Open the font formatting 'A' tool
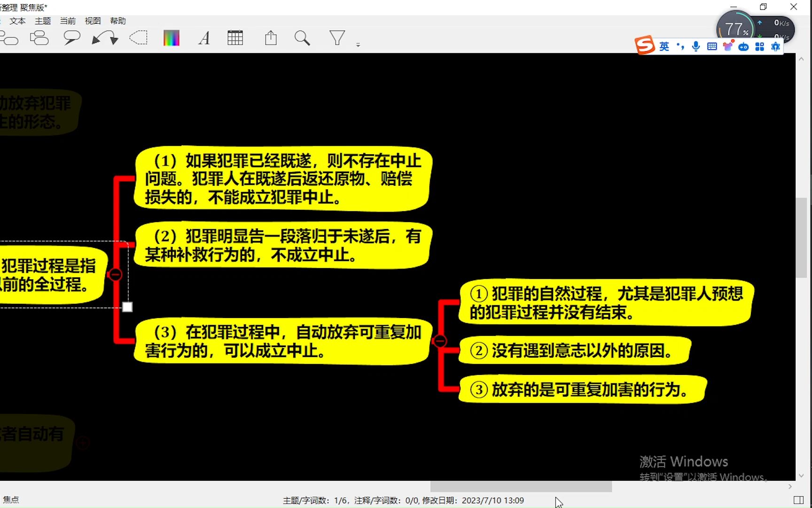The height and width of the screenshot is (508, 812). click(204, 38)
